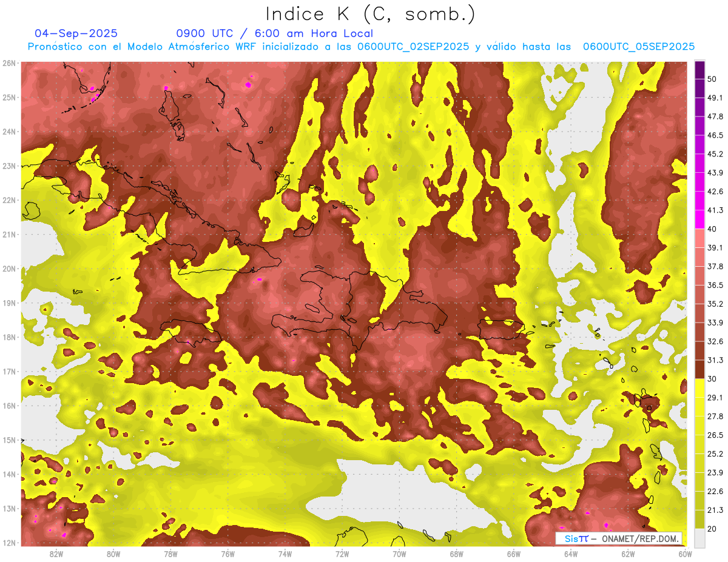Click the color scale value "20"
The height and width of the screenshot is (562, 728).
click(712, 529)
